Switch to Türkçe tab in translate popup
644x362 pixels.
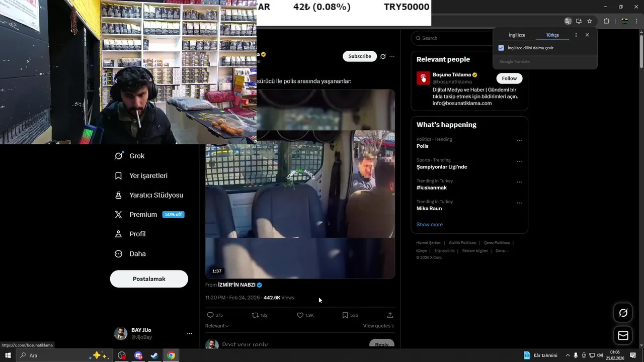[x=552, y=35]
